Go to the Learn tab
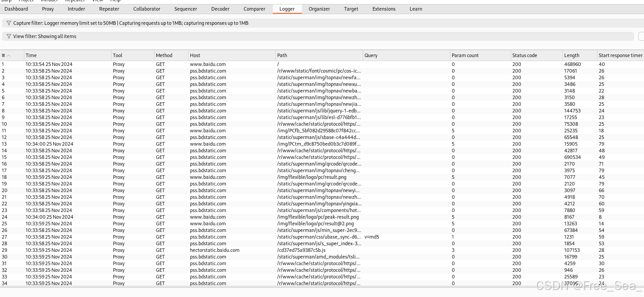Image resolution: width=644 pixels, height=297 pixels. click(x=416, y=9)
